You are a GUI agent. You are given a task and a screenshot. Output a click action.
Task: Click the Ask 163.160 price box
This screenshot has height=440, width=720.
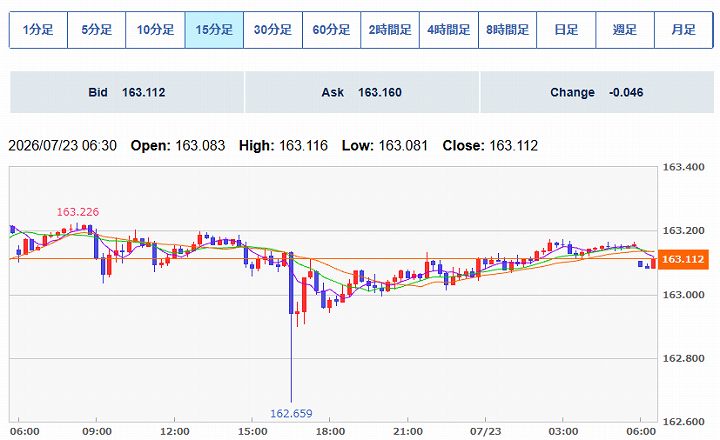coord(362,92)
